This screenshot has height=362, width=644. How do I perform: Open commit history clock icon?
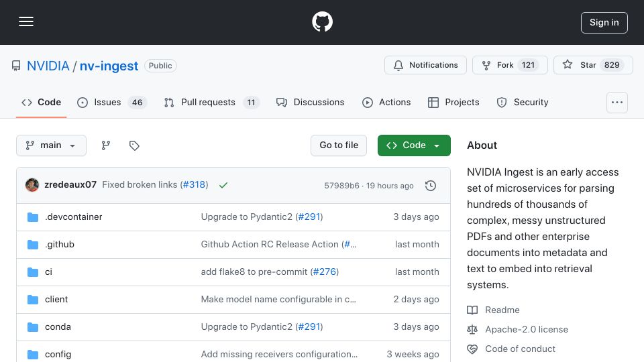(x=431, y=186)
